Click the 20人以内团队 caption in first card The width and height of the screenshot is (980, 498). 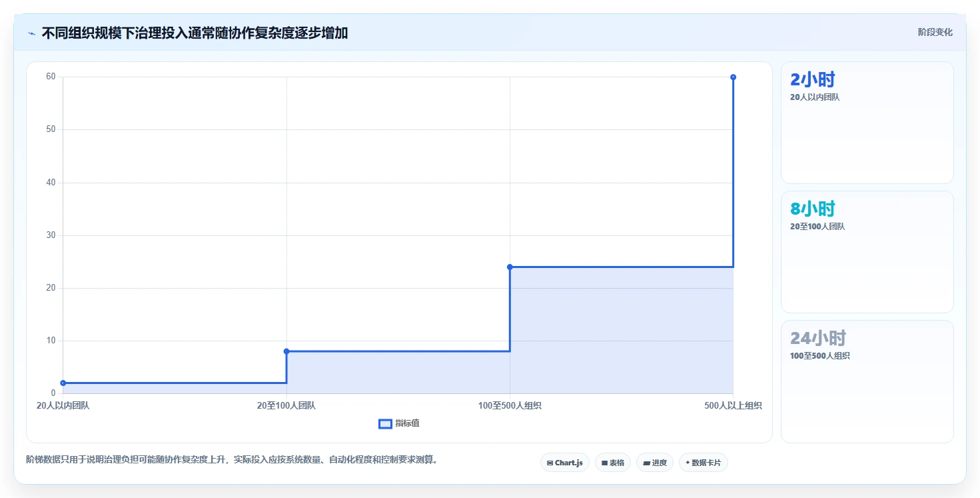click(815, 97)
